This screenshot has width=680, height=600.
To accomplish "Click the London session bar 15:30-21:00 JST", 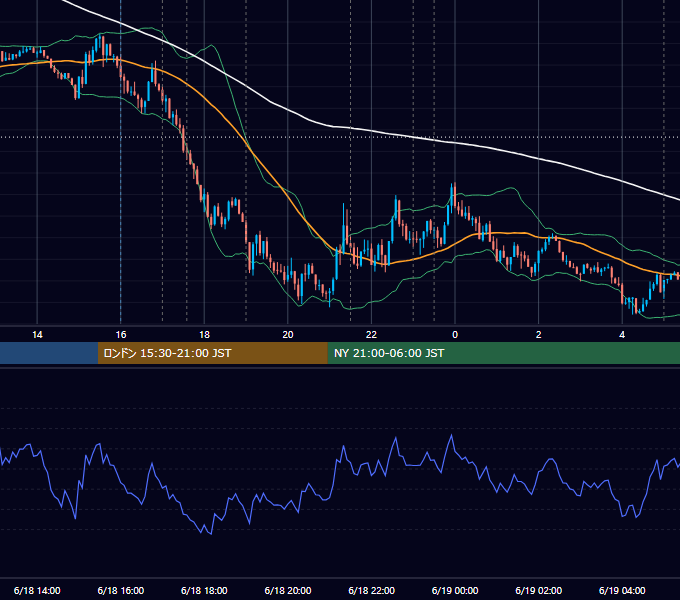I will coord(212,353).
